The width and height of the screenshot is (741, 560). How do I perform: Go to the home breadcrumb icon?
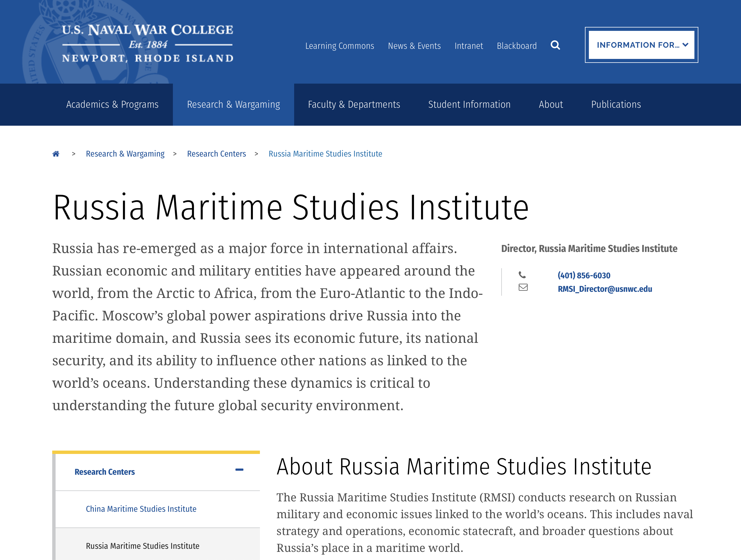[x=56, y=154]
